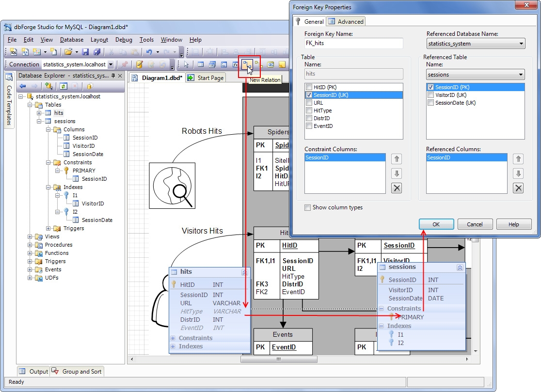Click the New Table diagram toolbar icon

coord(201,64)
